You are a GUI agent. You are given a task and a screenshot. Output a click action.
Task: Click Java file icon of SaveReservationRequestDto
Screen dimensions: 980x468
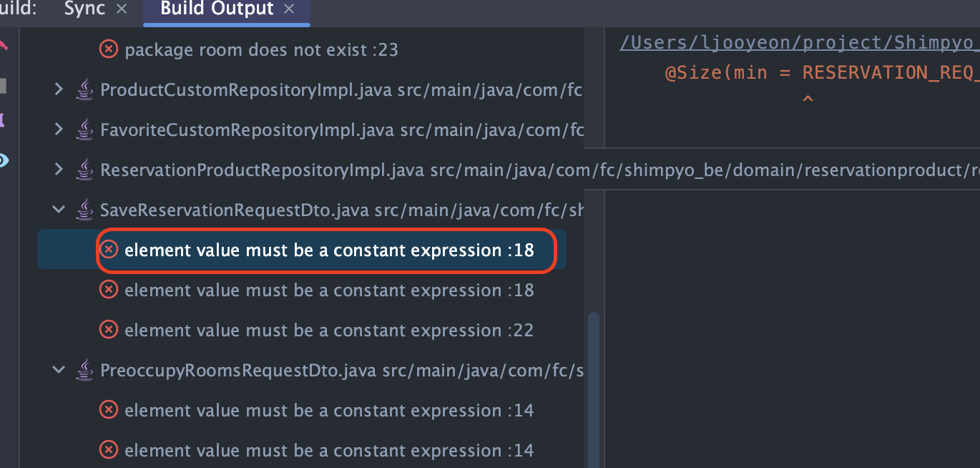(84, 210)
